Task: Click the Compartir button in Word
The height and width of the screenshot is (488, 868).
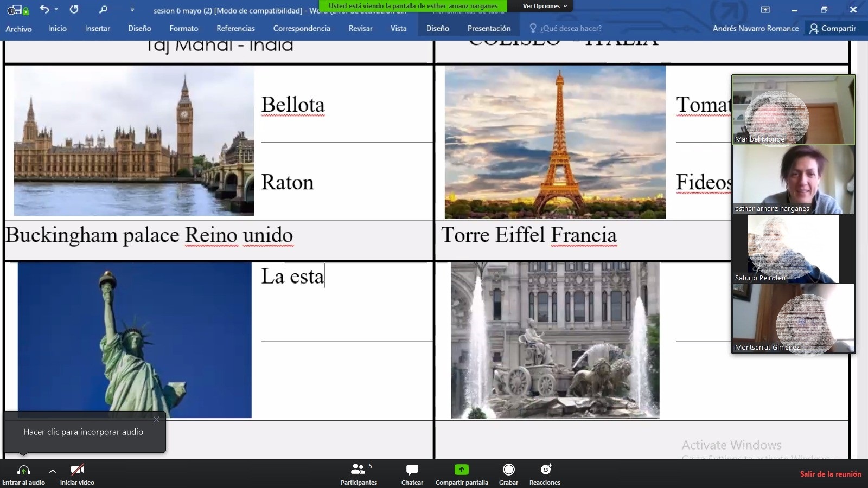Action: [x=833, y=28]
